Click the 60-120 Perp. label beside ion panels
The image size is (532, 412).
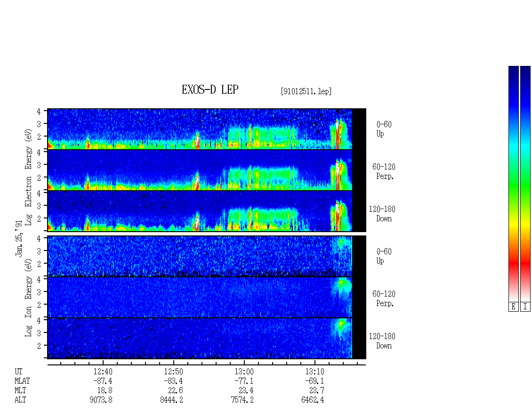click(384, 299)
